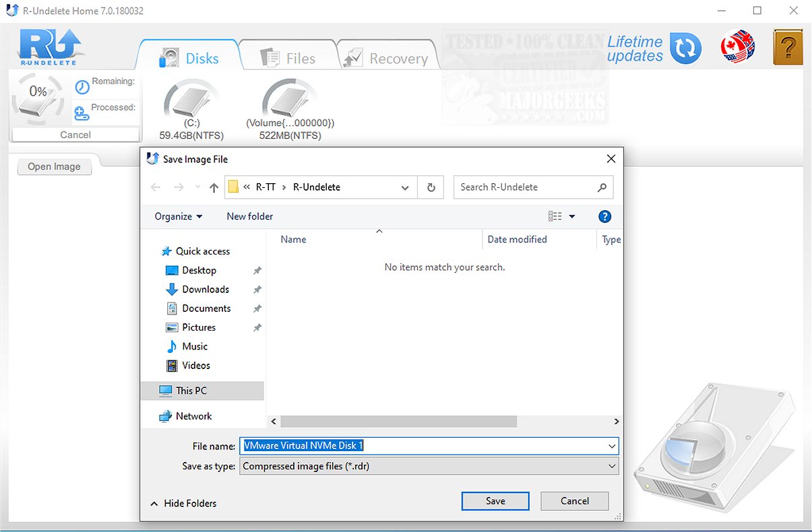
Task: Click the Cancel progress control
Action: pos(74,134)
